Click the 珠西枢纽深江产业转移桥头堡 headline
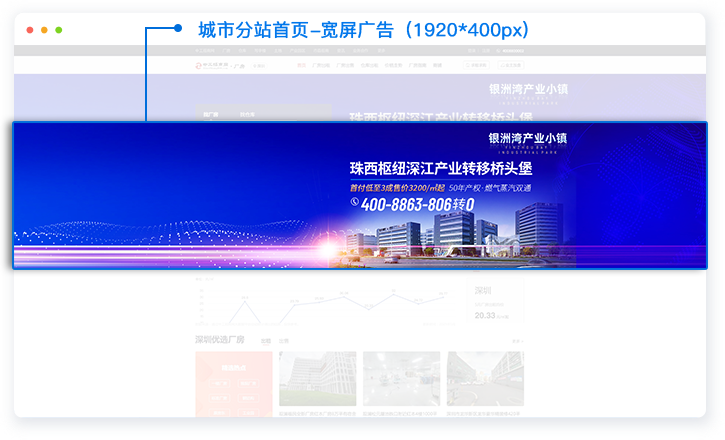The width and height of the screenshot is (725, 440). [441, 169]
